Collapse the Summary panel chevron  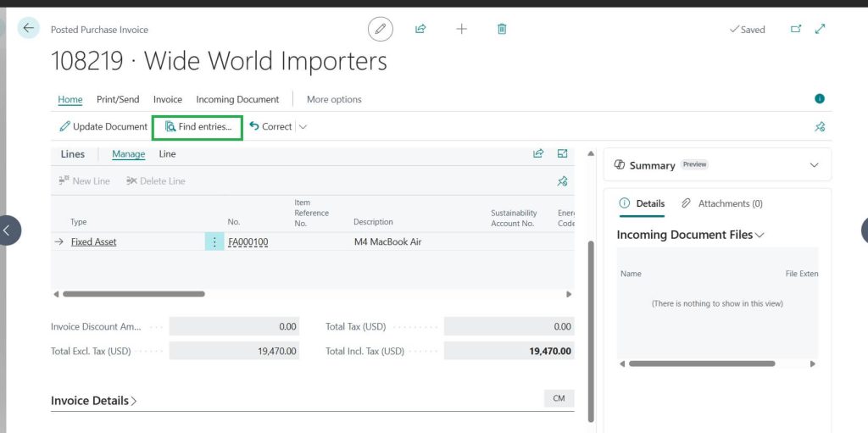point(815,165)
